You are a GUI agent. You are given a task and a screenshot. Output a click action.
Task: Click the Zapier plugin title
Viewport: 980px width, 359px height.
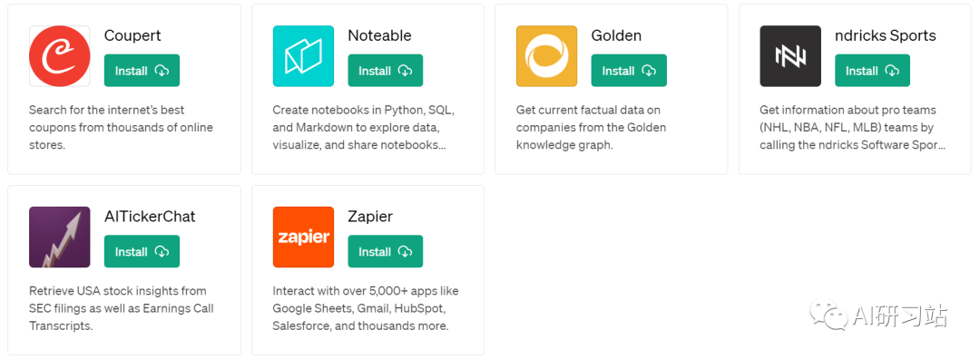click(370, 218)
